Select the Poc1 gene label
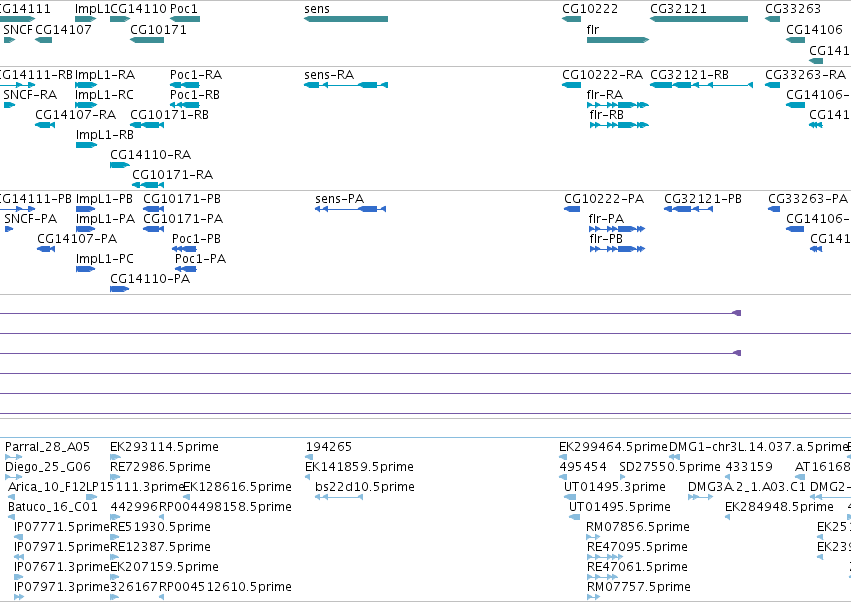This screenshot has height=602, width=851. coord(183,9)
